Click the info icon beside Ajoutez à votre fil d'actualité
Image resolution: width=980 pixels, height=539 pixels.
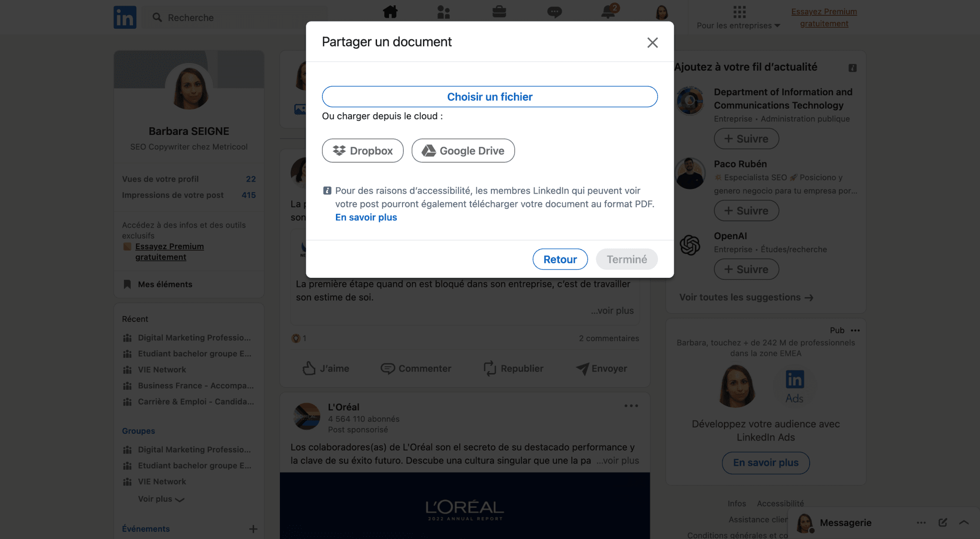tap(853, 68)
